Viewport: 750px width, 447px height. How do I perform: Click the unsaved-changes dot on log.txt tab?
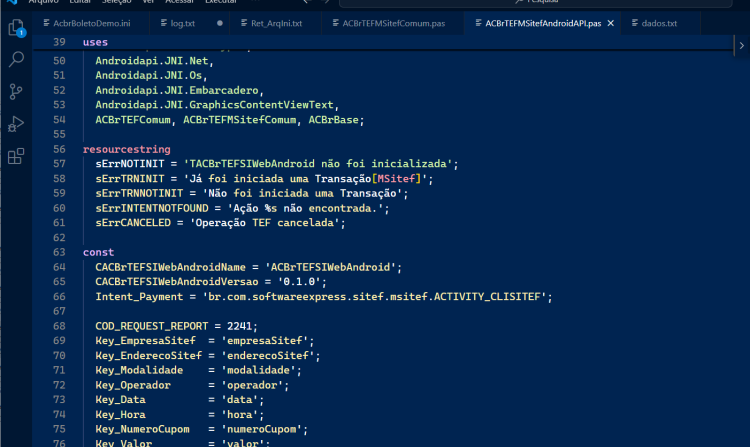point(220,23)
